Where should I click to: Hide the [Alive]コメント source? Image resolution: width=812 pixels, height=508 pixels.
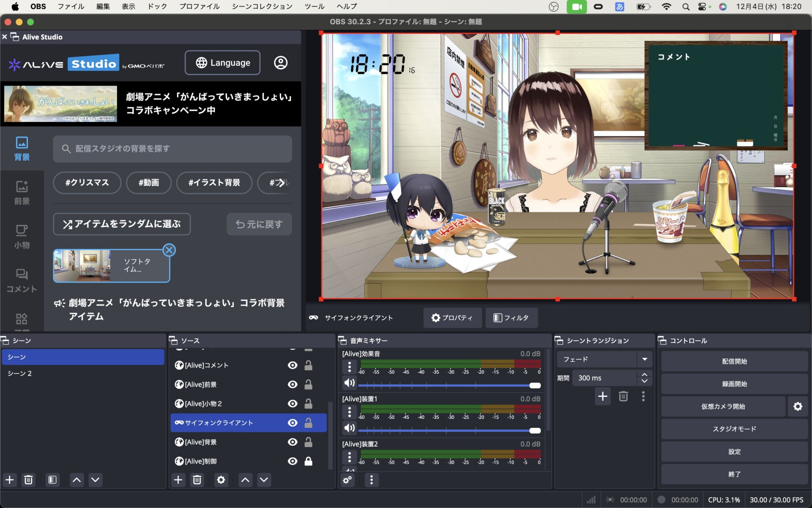[x=293, y=365]
